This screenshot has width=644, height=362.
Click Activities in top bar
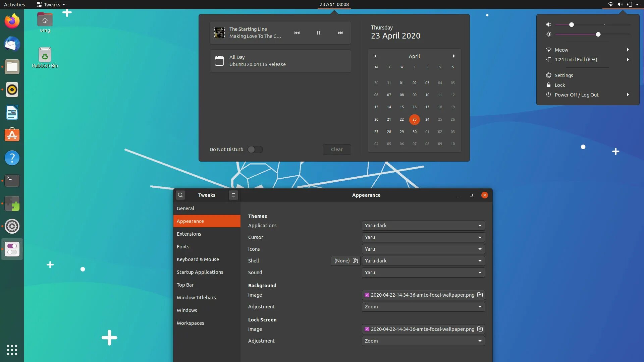tap(14, 4)
